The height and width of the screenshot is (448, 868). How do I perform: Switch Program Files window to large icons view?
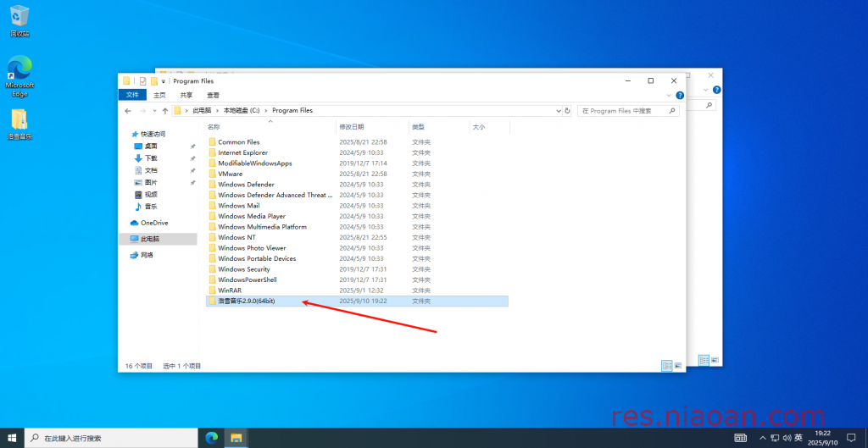click(677, 366)
